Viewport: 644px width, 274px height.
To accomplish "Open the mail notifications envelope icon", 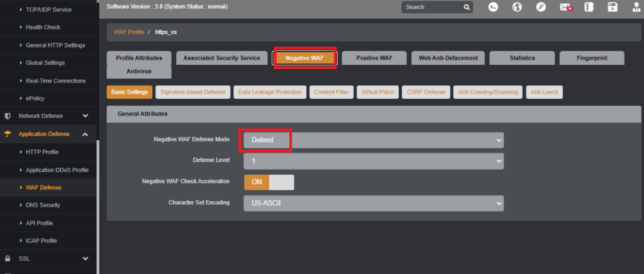I will click(x=565, y=7).
